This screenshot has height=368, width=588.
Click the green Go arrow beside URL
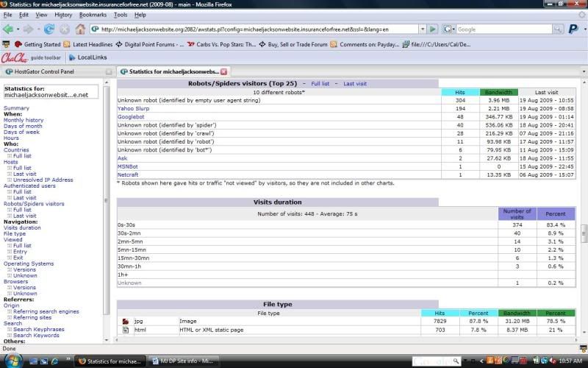click(x=432, y=29)
